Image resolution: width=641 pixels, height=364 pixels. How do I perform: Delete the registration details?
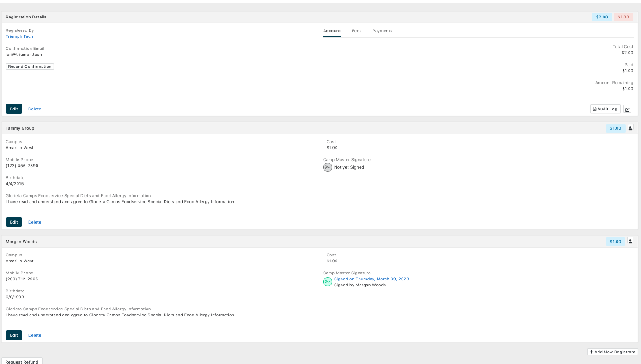(x=35, y=109)
